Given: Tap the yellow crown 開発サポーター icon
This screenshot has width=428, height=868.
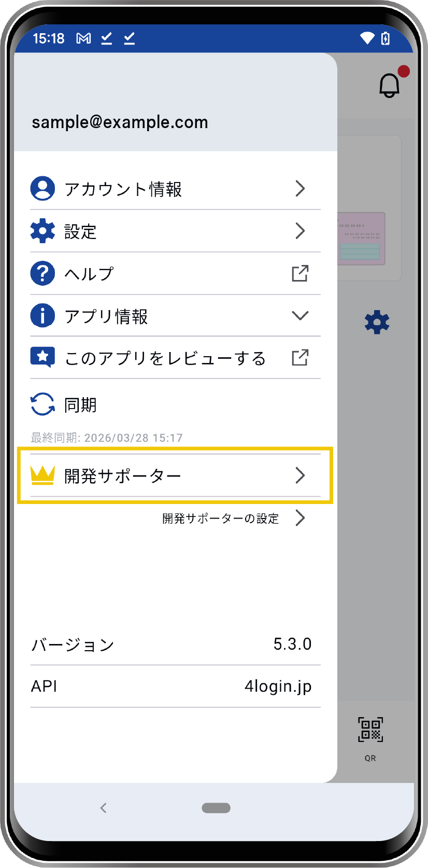Looking at the screenshot, I should (42, 475).
